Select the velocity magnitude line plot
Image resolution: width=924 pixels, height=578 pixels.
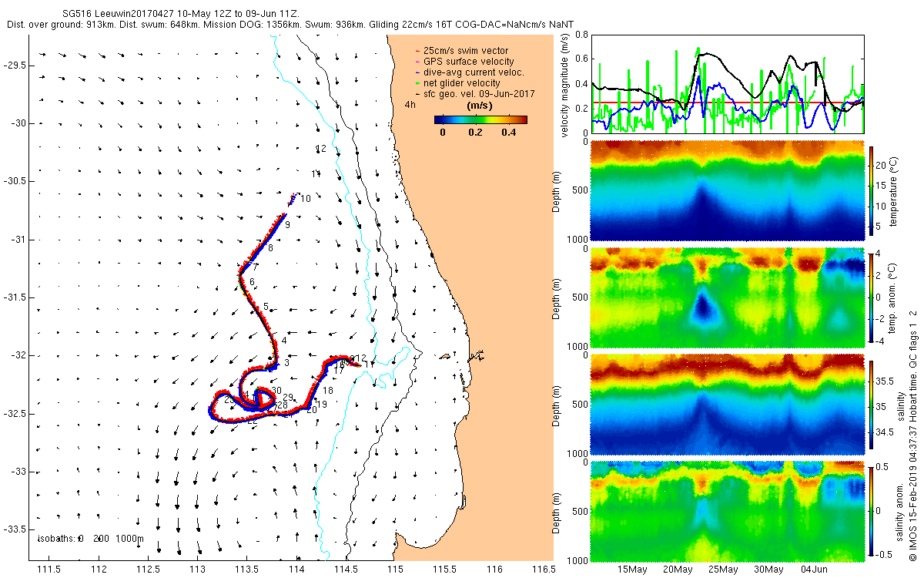[x=727, y=83]
